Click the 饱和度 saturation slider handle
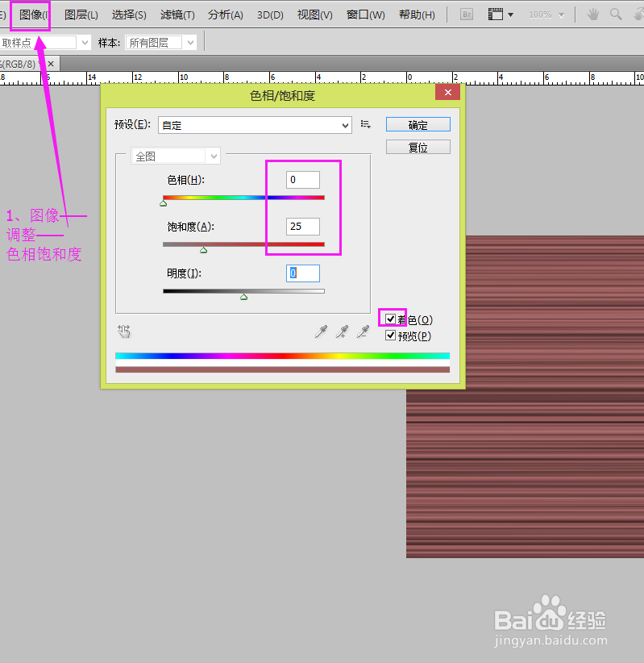This screenshot has width=644, height=663. point(204,250)
